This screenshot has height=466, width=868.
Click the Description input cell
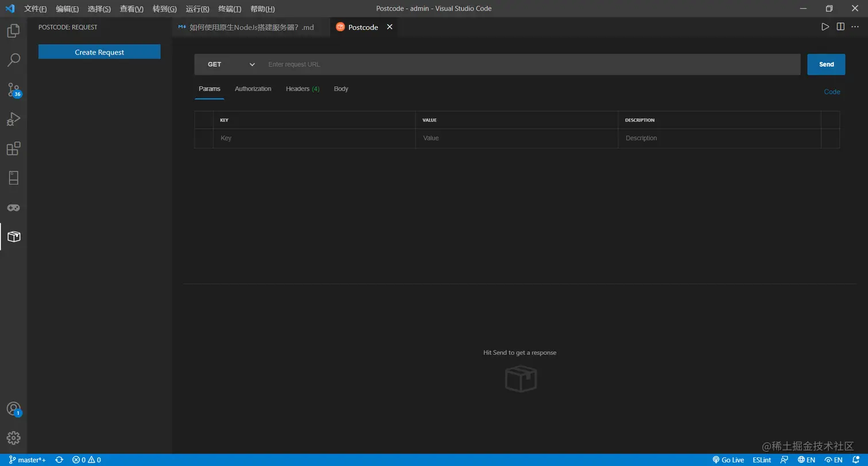coord(719,138)
